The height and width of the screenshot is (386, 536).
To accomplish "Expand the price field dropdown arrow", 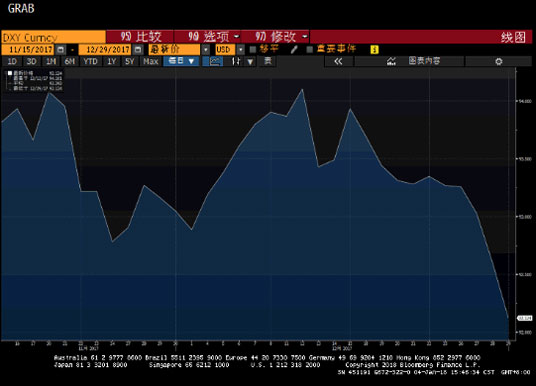I will (205, 50).
